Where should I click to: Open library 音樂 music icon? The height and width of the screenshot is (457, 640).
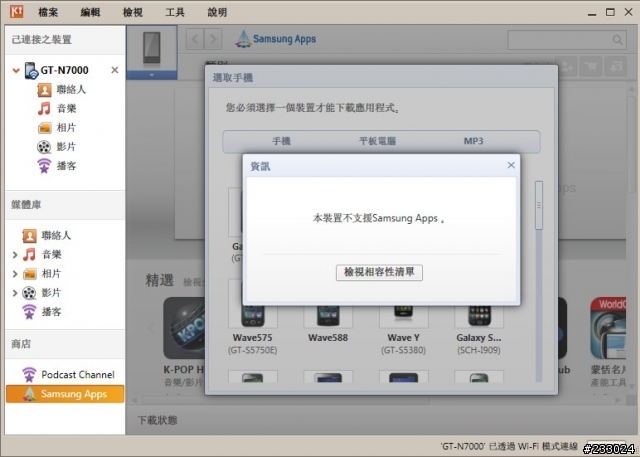(29, 255)
